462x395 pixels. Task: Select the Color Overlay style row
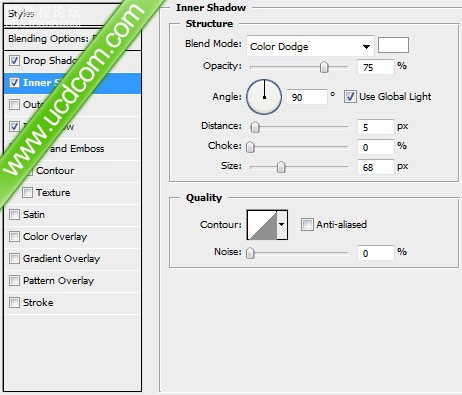[x=73, y=237]
